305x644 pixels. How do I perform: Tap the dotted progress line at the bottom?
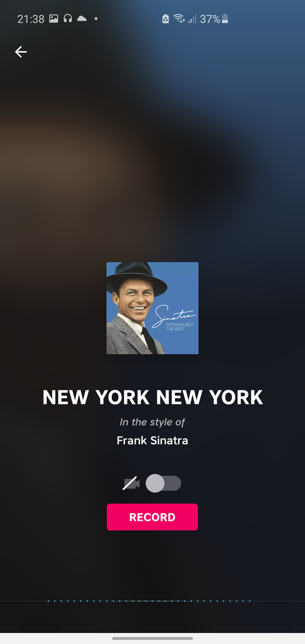[149, 601]
